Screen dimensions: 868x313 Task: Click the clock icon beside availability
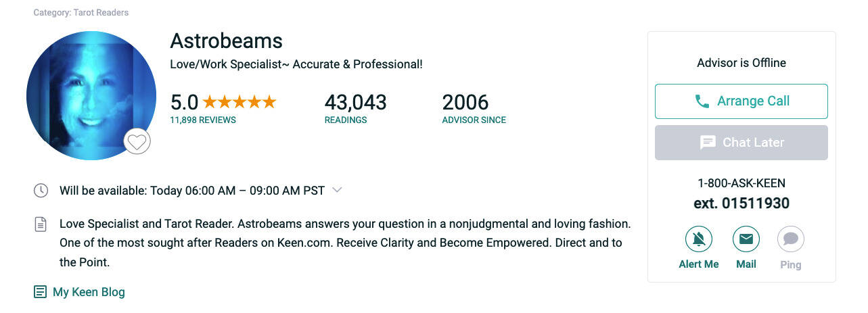[41, 191]
